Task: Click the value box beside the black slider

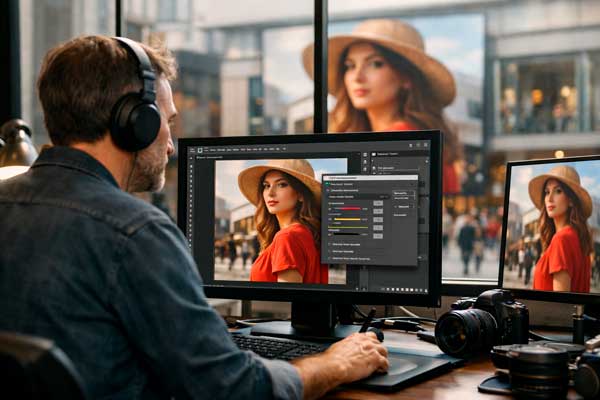Action: click(x=378, y=236)
